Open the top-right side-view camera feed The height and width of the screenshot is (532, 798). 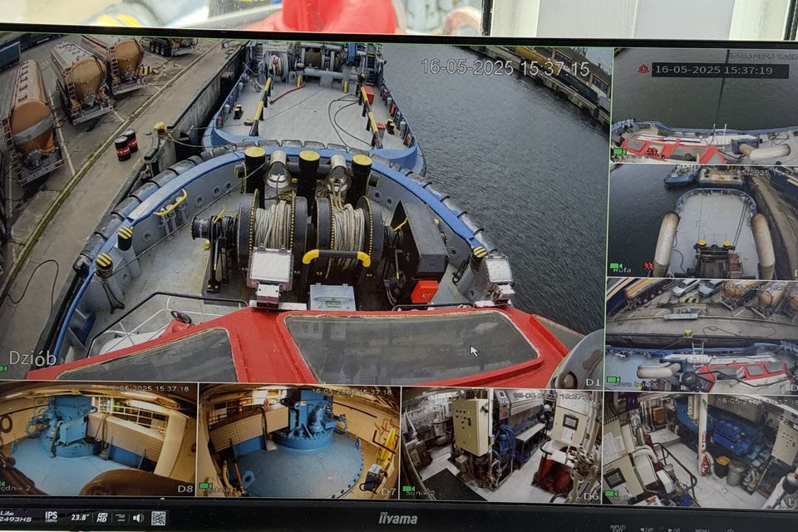(x=704, y=106)
